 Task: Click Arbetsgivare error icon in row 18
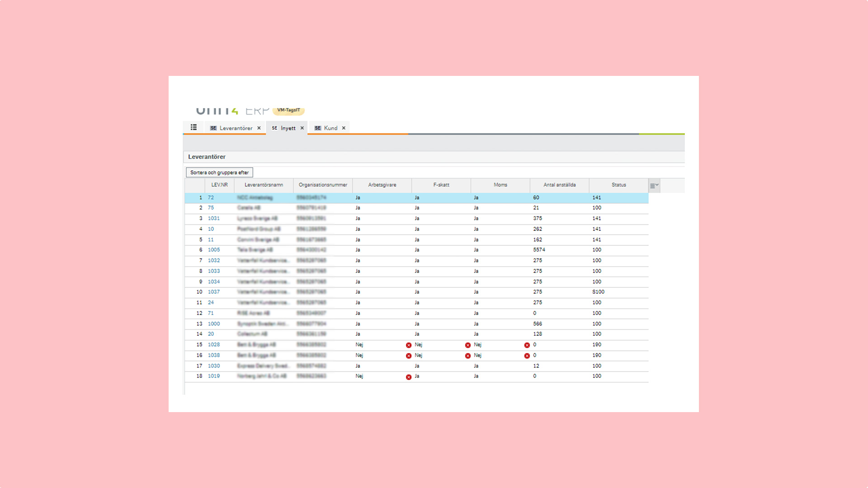(x=409, y=377)
